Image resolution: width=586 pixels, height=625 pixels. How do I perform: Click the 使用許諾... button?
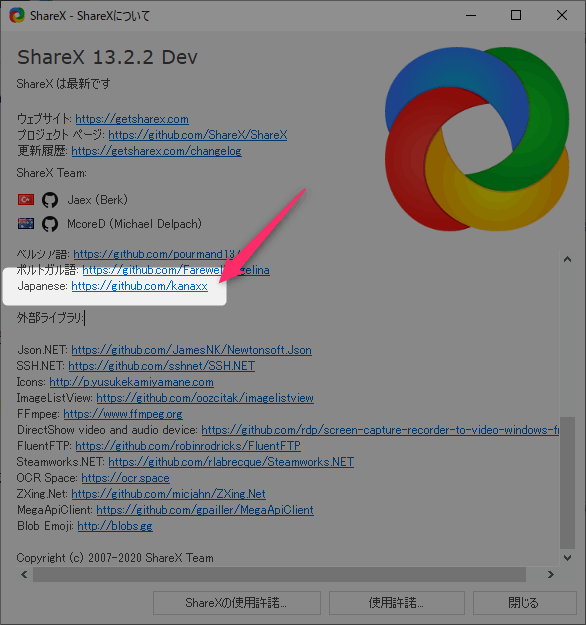click(x=397, y=603)
